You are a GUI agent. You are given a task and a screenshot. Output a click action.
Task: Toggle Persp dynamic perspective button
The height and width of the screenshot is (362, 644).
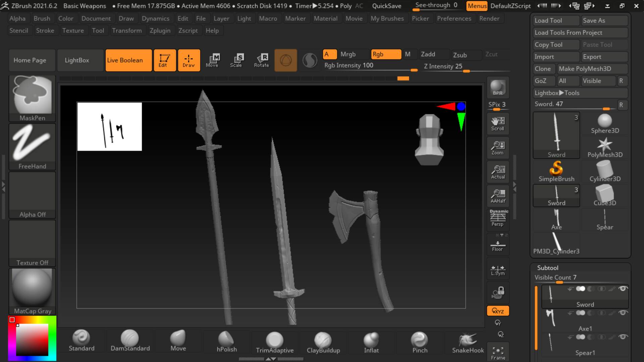tap(498, 219)
